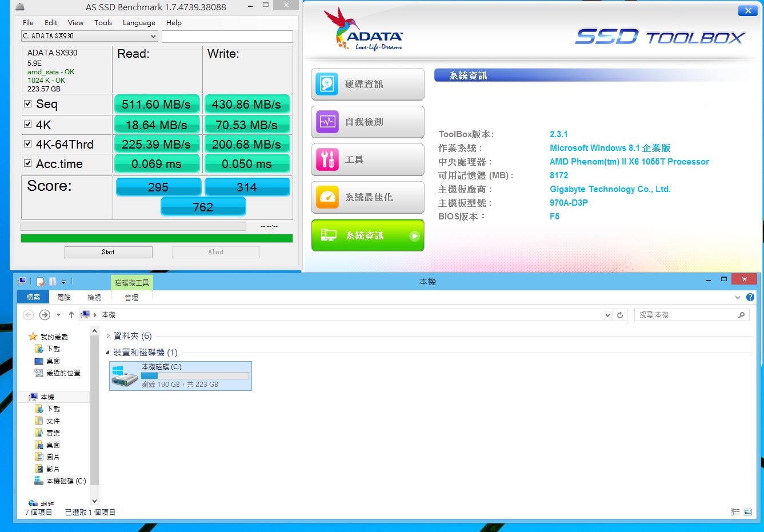764x532 pixels.
Task: Expand the 資料夾 (6) group
Action: 108,336
